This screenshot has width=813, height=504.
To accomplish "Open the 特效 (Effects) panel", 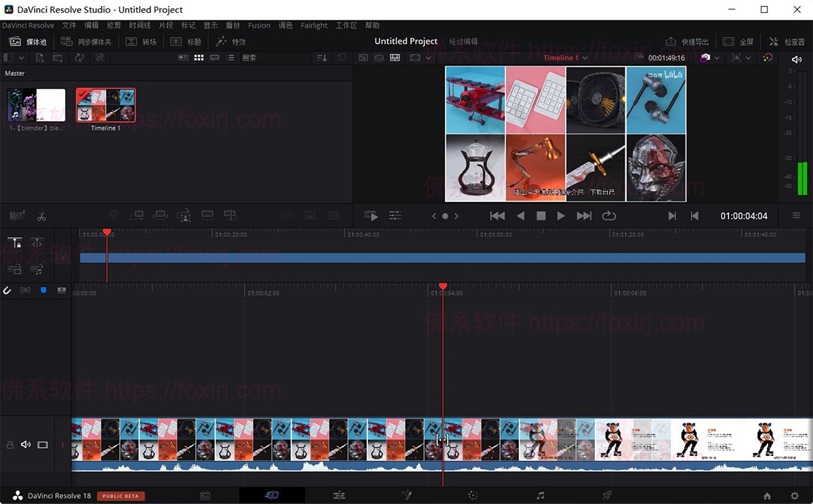I will (x=230, y=41).
